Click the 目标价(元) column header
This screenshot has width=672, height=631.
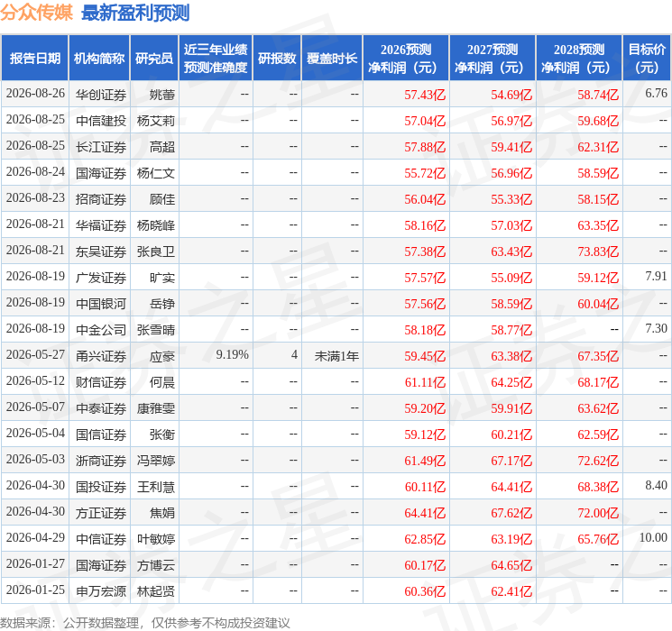[647, 59]
